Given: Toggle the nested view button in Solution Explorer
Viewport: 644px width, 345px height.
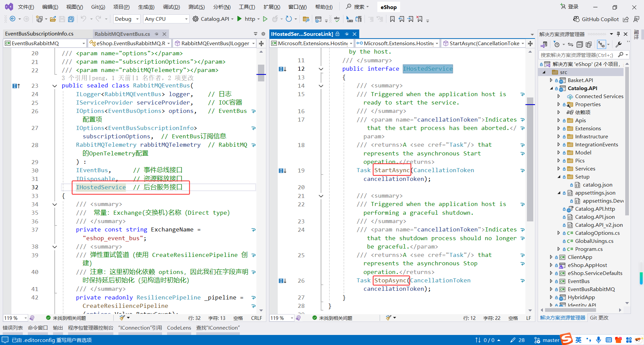Looking at the screenshot, I should coord(601,45).
